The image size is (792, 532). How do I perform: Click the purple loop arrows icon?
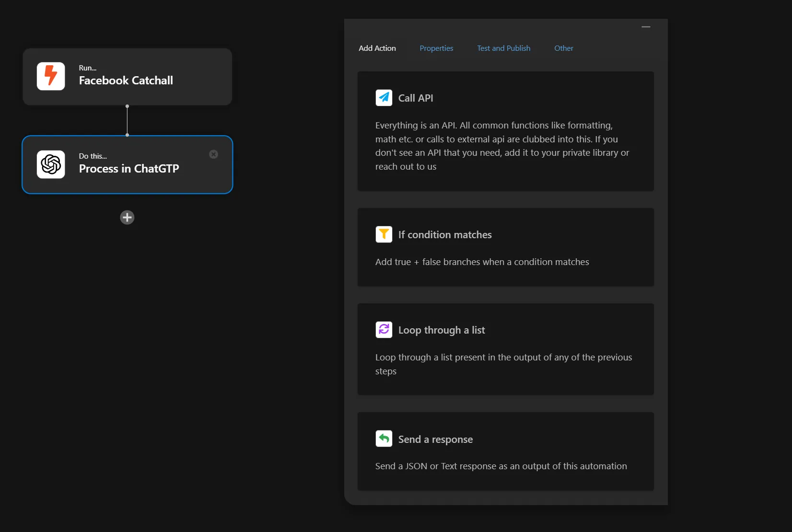coord(384,330)
